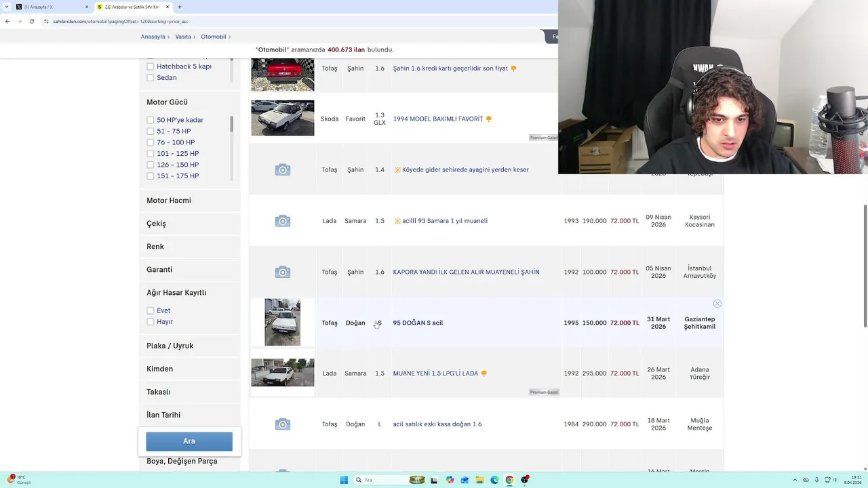This screenshot has height=488, width=868.
Task: Open taskbar clock showing 19:31
Action: (x=852, y=480)
